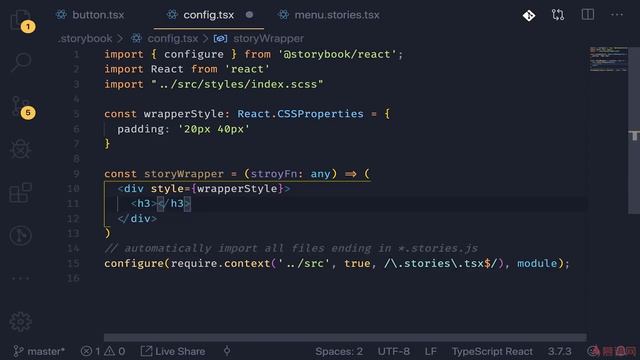The width and height of the screenshot is (640, 360).
Task: Click the comment about stories.js files
Action: pyautogui.click(x=291, y=248)
